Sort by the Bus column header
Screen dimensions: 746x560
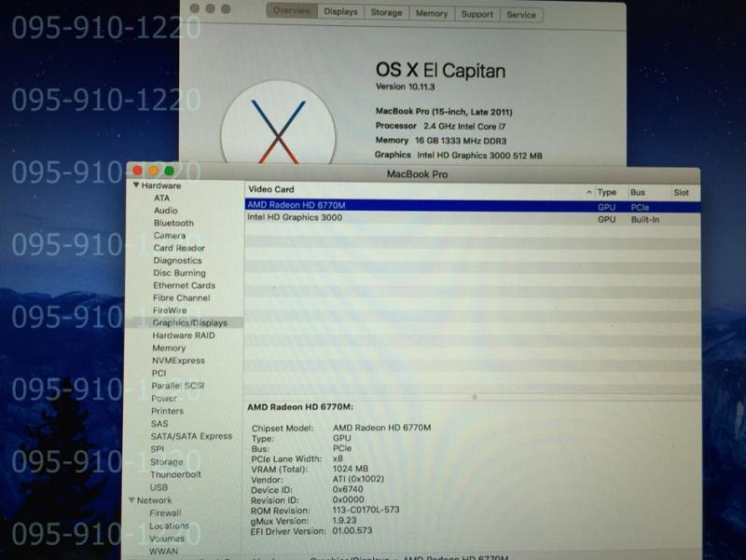(x=638, y=192)
